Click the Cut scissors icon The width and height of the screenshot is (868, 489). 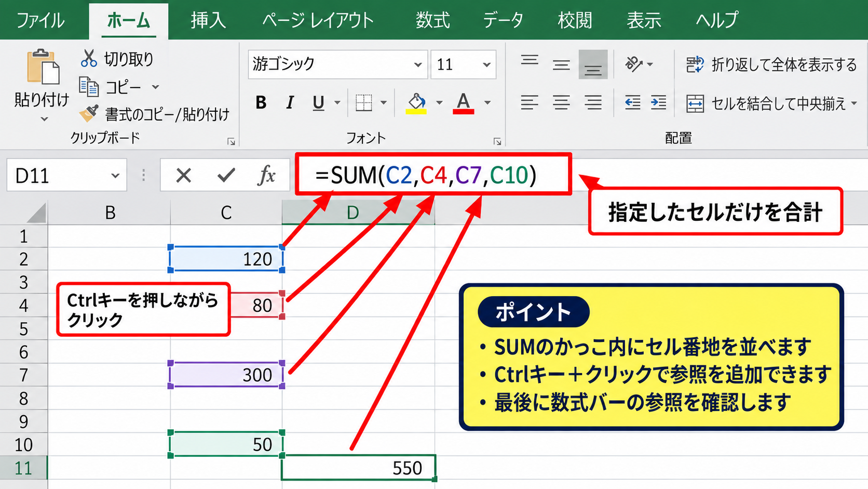pyautogui.click(x=89, y=58)
